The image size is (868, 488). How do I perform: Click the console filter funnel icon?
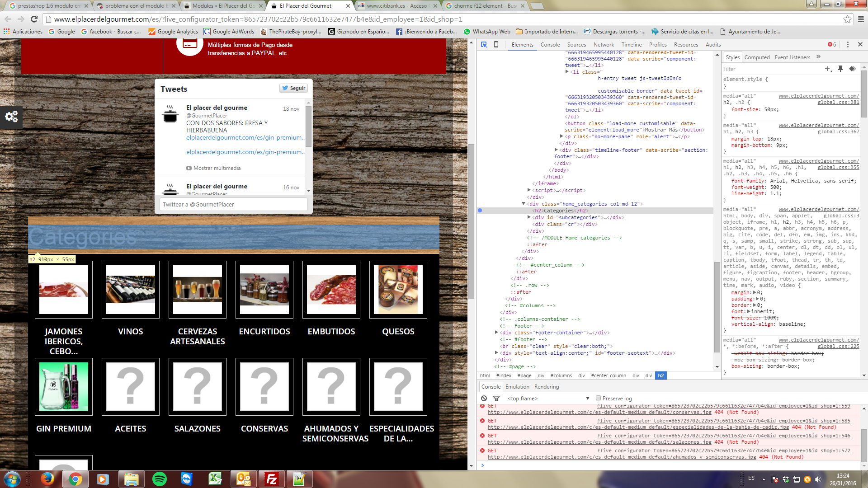pos(496,398)
